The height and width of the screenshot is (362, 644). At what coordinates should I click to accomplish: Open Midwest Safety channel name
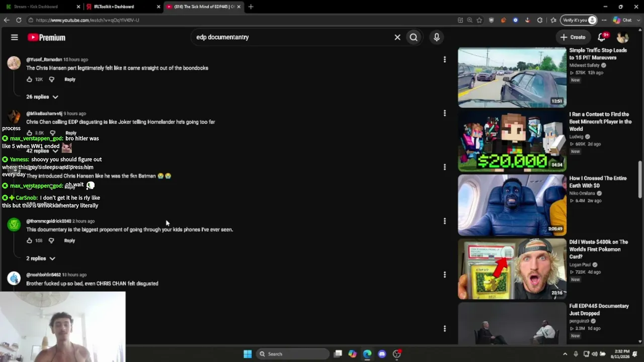[x=585, y=65]
